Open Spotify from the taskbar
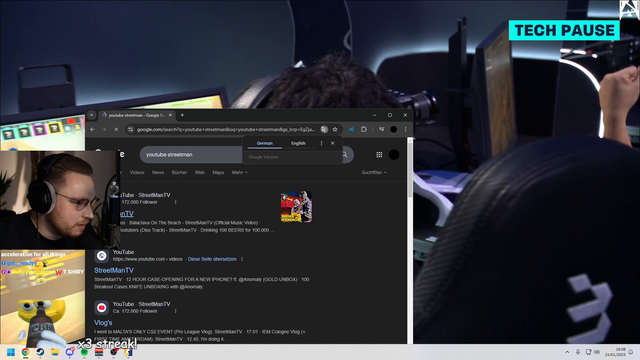640x360 pixels. [84, 352]
